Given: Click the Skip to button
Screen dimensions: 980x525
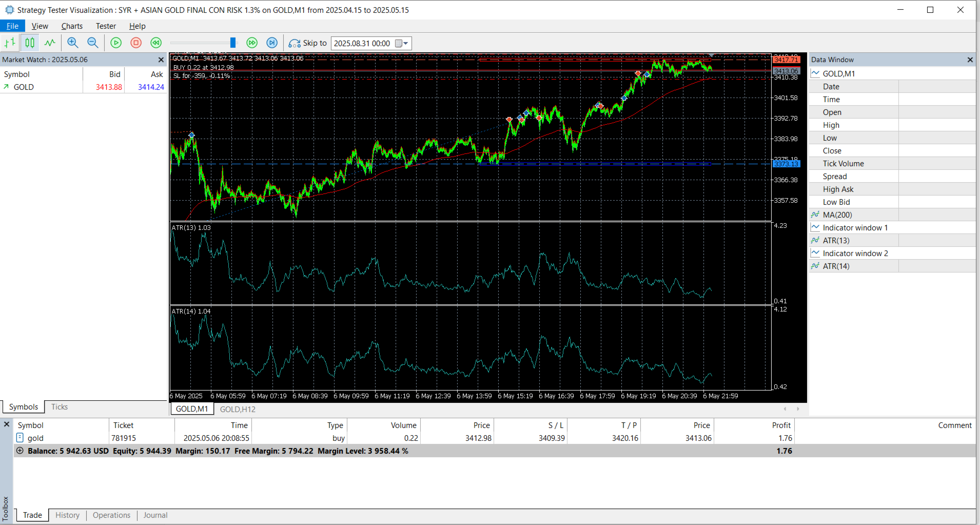Looking at the screenshot, I should [x=307, y=43].
